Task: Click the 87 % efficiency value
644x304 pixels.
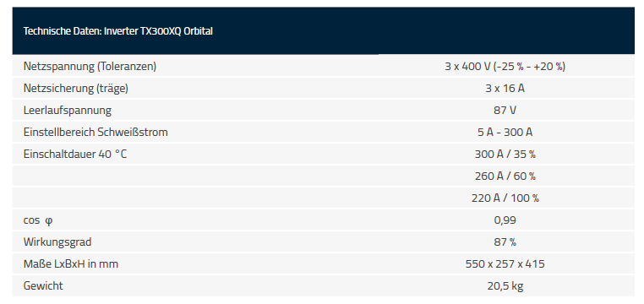Action: click(505, 242)
